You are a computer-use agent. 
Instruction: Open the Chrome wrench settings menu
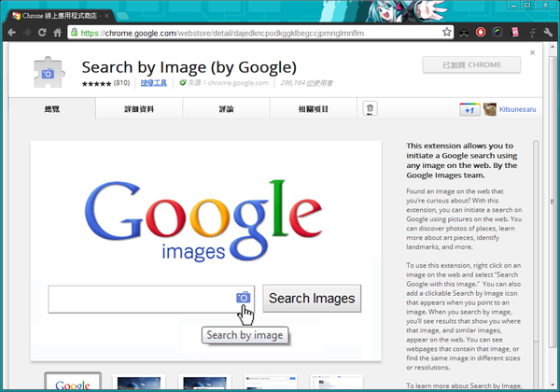[547, 33]
